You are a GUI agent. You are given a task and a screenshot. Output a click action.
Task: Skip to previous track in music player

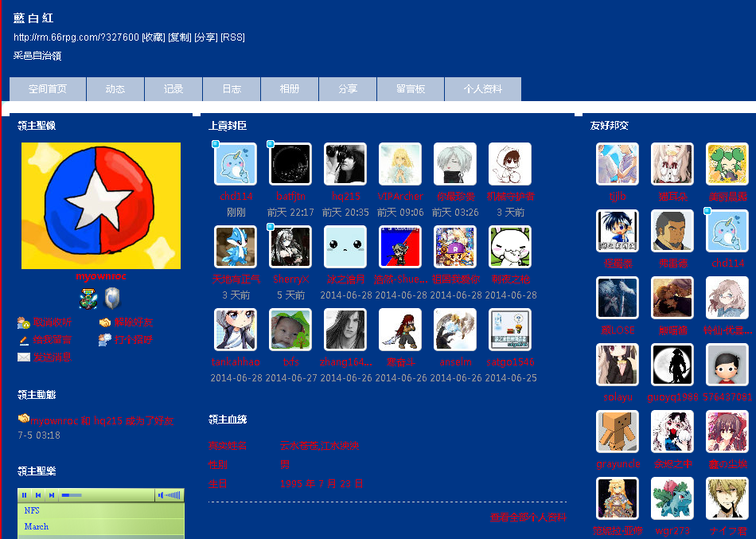pos(37,495)
